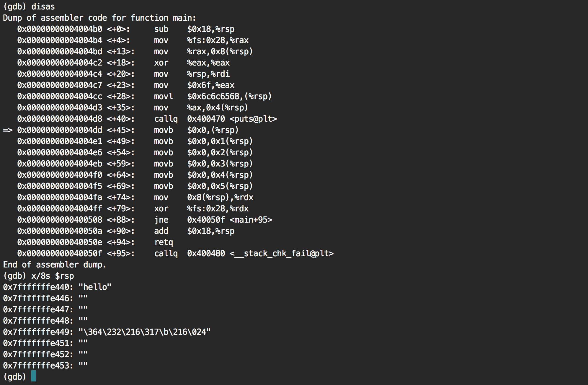
Task: Click the jne target main+95
Action: point(251,220)
